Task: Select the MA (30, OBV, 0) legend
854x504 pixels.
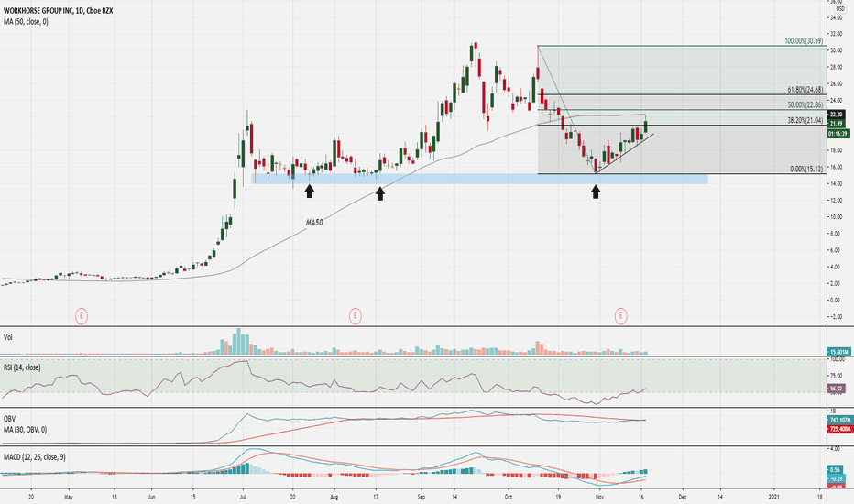Action: 25,430
